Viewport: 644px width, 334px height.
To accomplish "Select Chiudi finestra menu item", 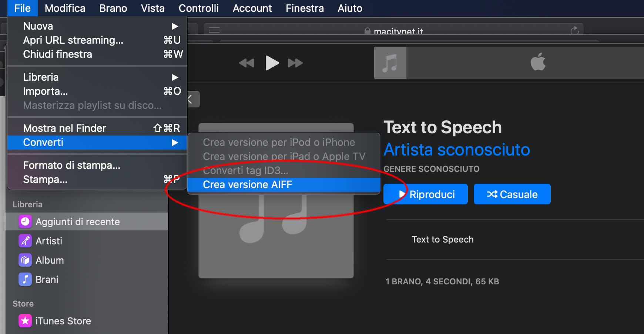I will pyautogui.click(x=97, y=54).
